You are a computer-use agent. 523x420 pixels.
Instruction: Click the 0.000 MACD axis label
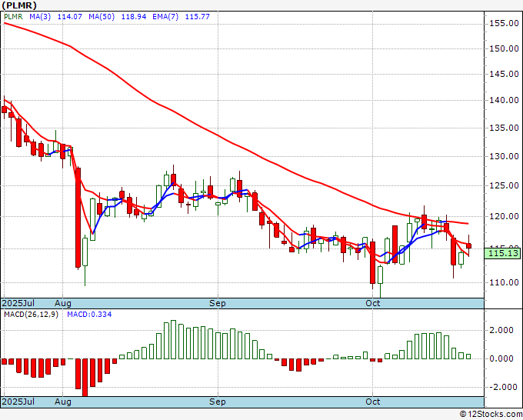tap(501, 358)
